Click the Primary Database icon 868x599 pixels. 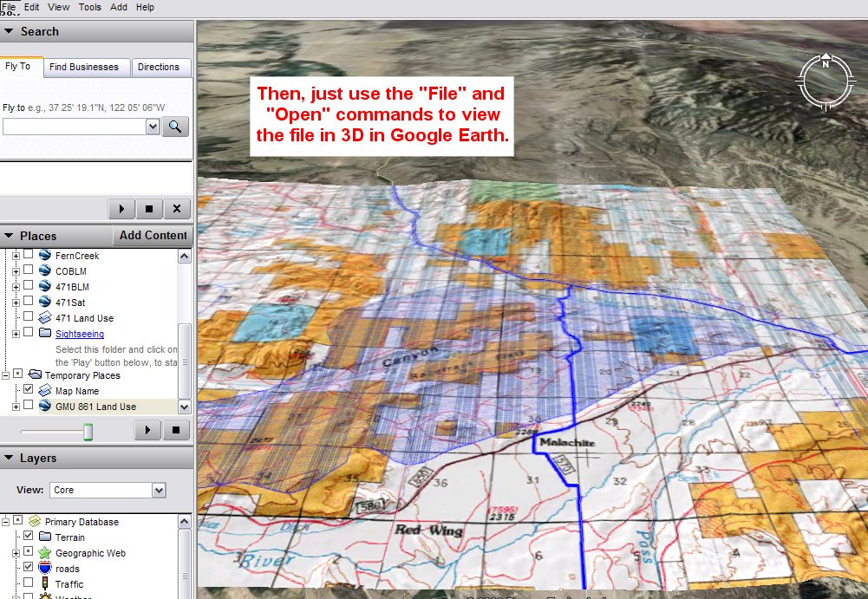(35, 522)
